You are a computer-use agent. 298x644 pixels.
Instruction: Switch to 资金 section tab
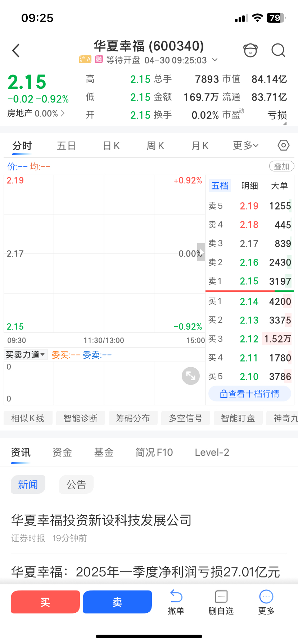coord(62,452)
